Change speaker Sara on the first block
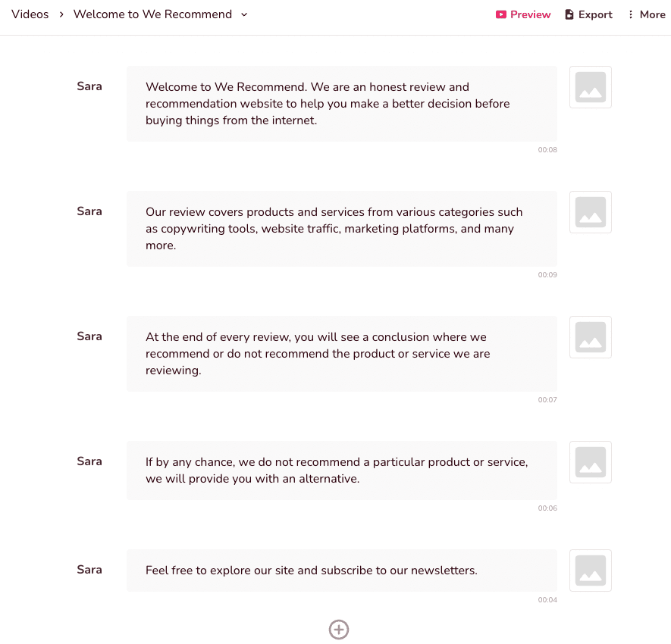 tap(89, 86)
